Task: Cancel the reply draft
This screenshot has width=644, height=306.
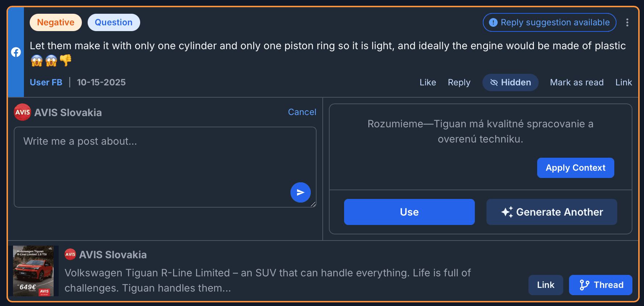Action: 302,112
